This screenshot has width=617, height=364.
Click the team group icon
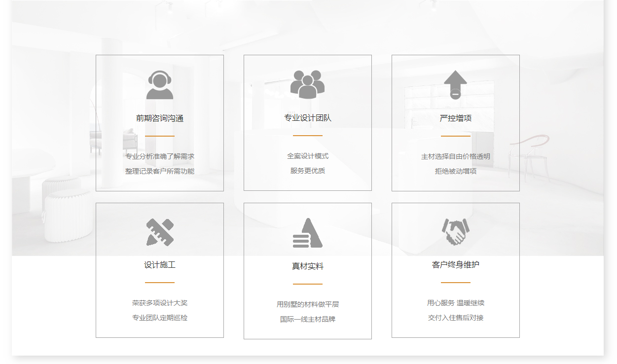307,84
